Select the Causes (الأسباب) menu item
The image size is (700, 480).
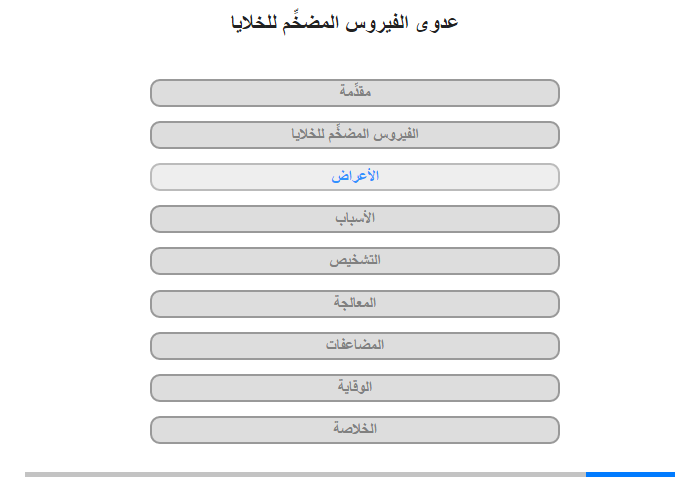(x=354, y=219)
